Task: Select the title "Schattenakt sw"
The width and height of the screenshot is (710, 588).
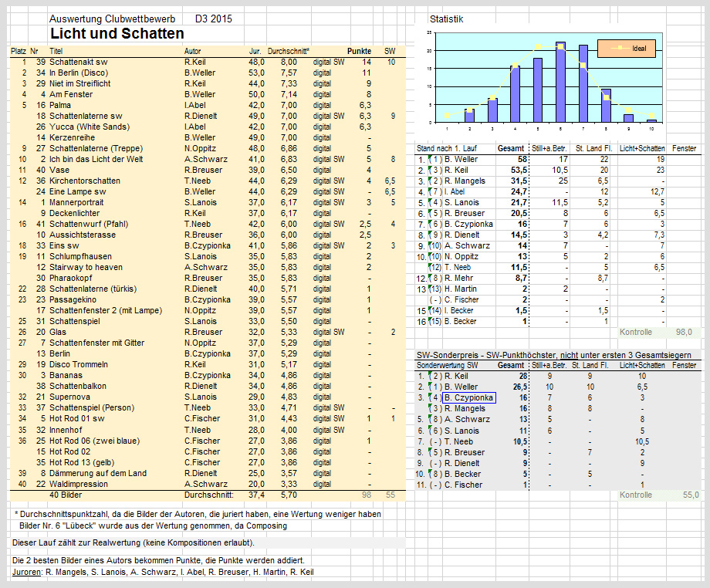Action: [79, 62]
